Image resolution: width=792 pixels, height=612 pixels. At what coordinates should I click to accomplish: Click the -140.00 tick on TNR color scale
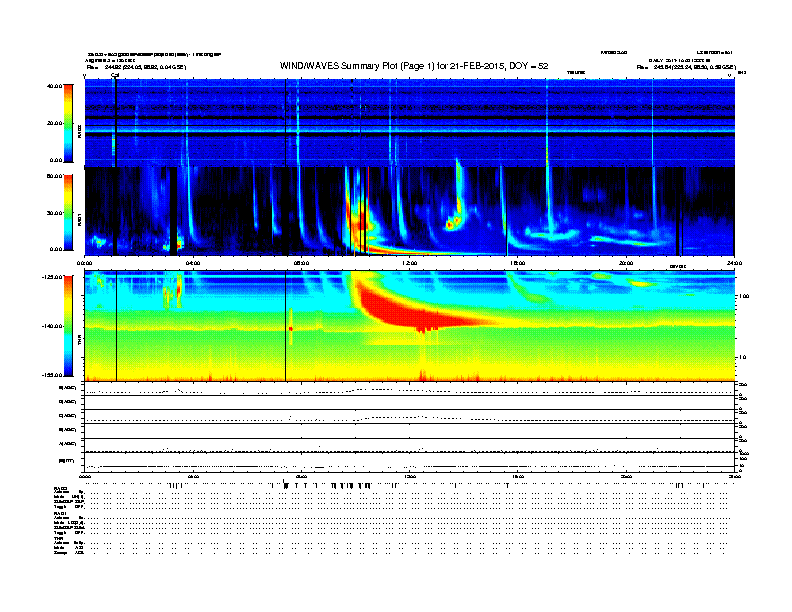click(52, 326)
